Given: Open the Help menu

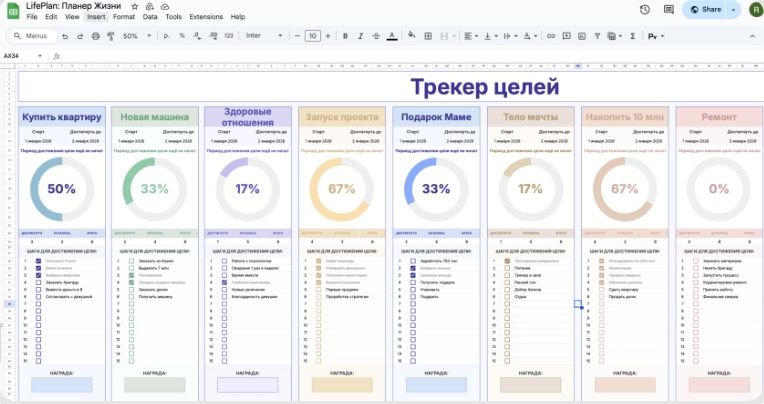Looking at the screenshot, I should point(237,17).
